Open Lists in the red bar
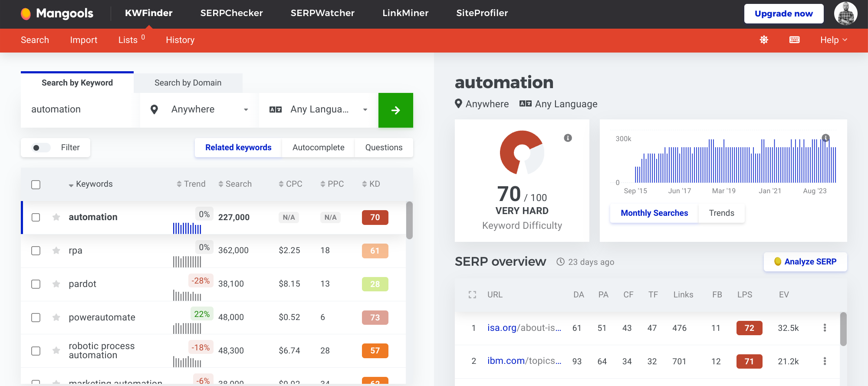Screen dimensions: 868x386 [x=132, y=40]
